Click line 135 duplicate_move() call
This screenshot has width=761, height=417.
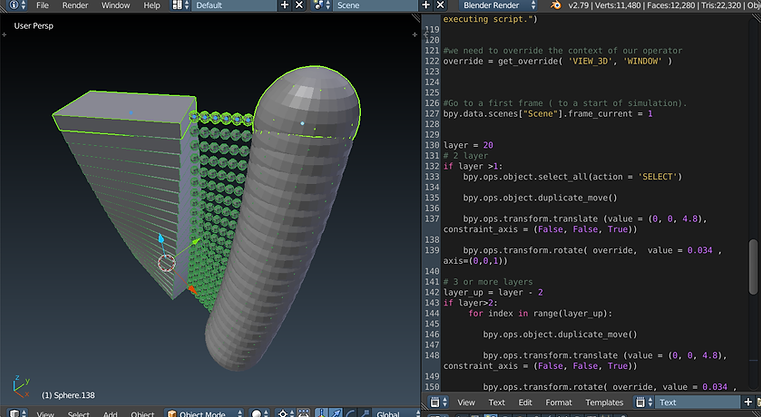[x=540, y=198]
